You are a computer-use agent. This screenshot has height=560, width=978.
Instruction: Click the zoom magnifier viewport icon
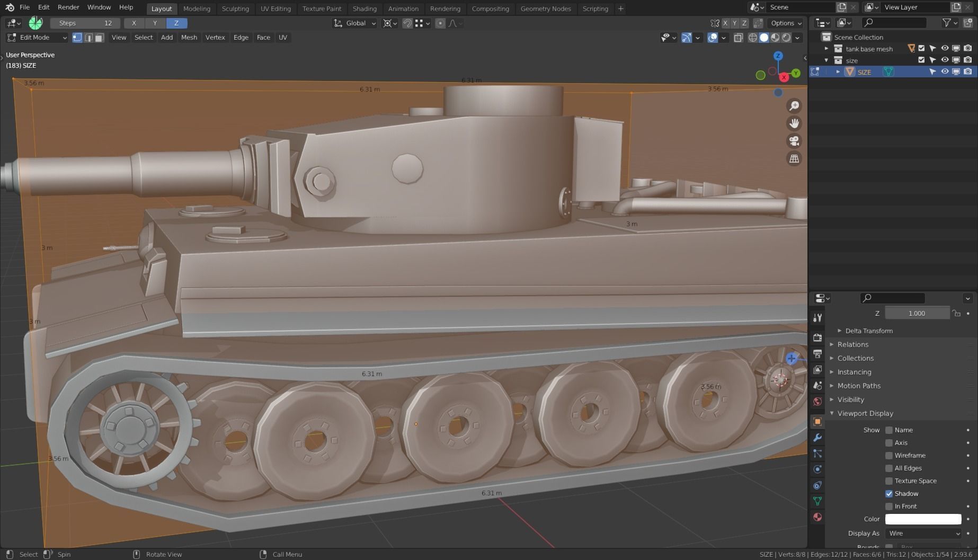[794, 106]
